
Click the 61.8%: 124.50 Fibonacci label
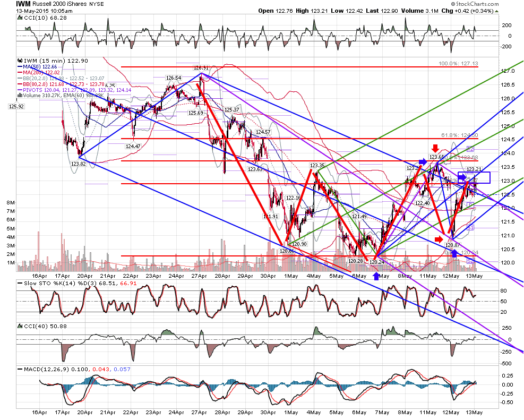tap(460, 135)
